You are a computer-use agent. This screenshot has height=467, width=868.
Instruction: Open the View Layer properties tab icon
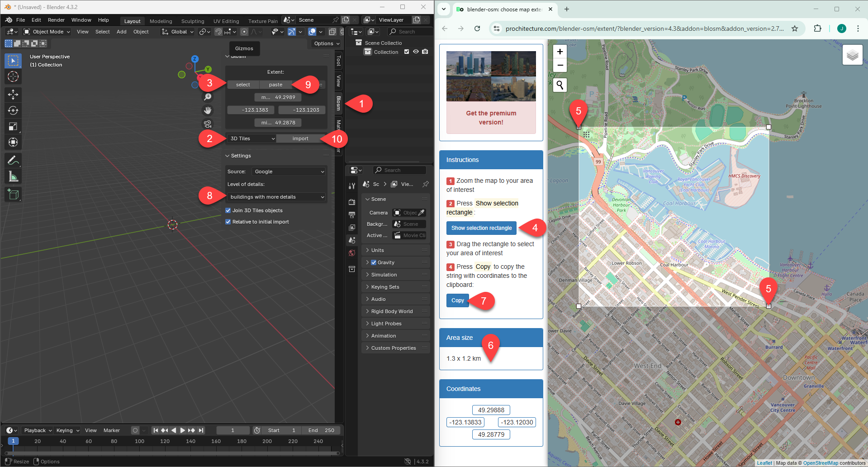click(x=352, y=228)
